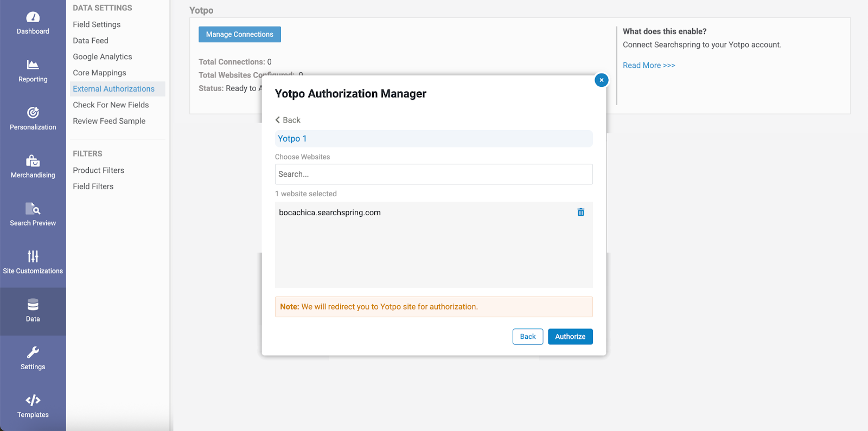Click the 'What does this enable?' heading

(x=665, y=31)
